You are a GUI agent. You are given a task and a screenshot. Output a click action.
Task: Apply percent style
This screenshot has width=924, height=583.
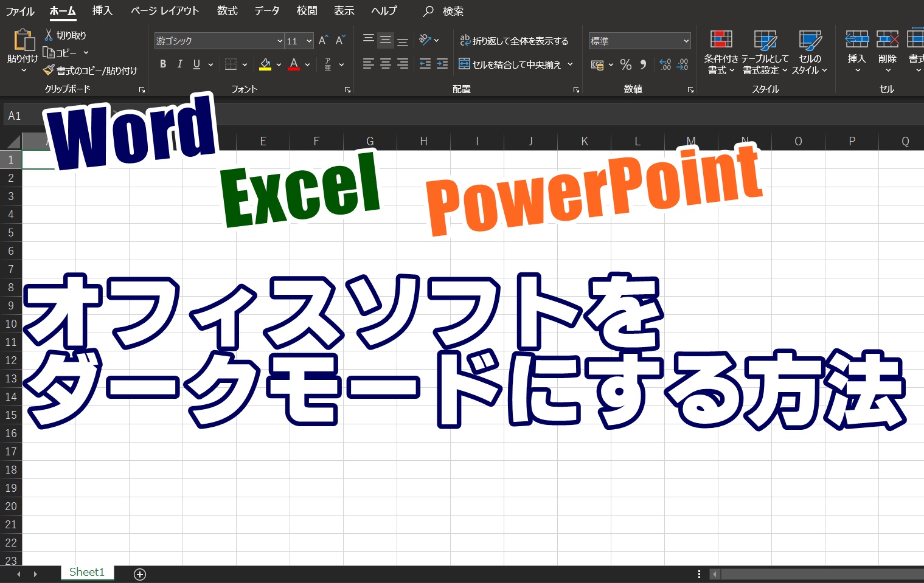point(626,64)
